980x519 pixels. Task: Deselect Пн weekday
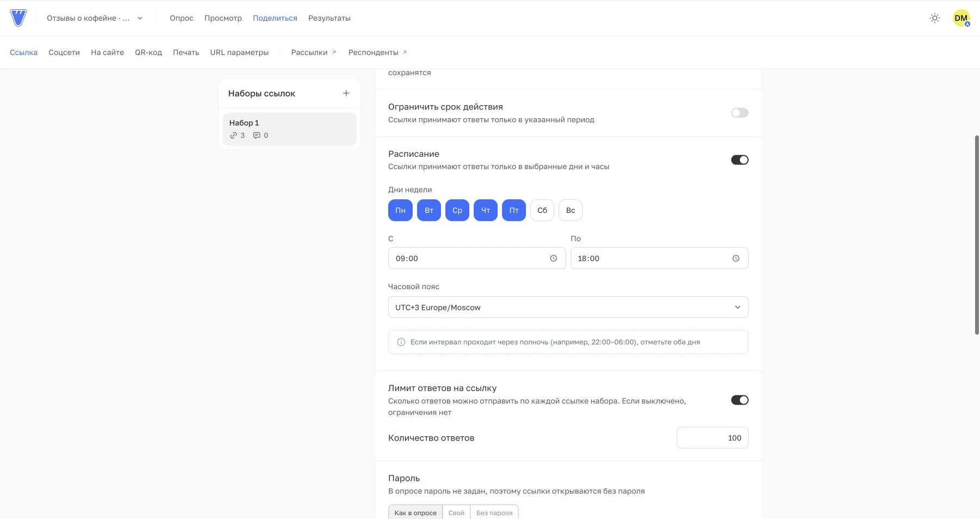point(400,210)
